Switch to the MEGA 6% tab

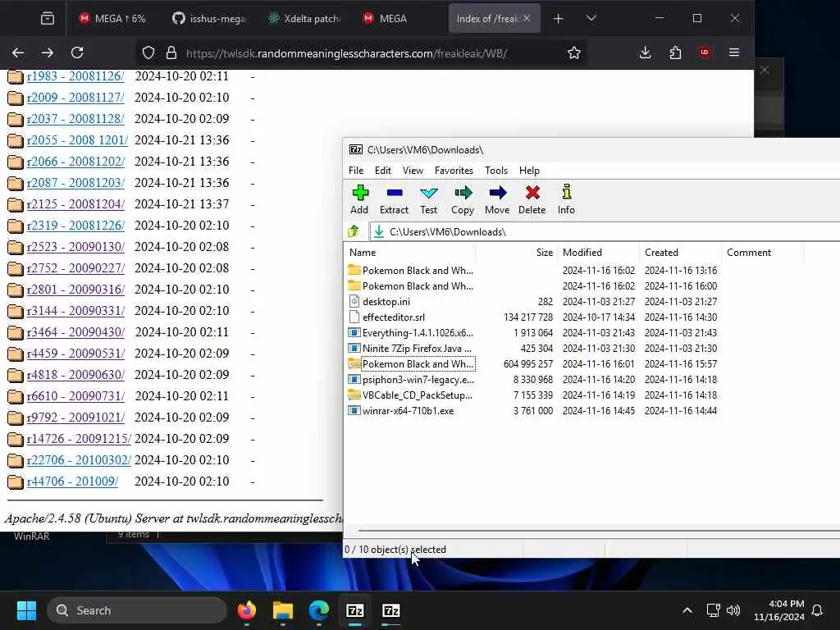[x=112, y=19]
